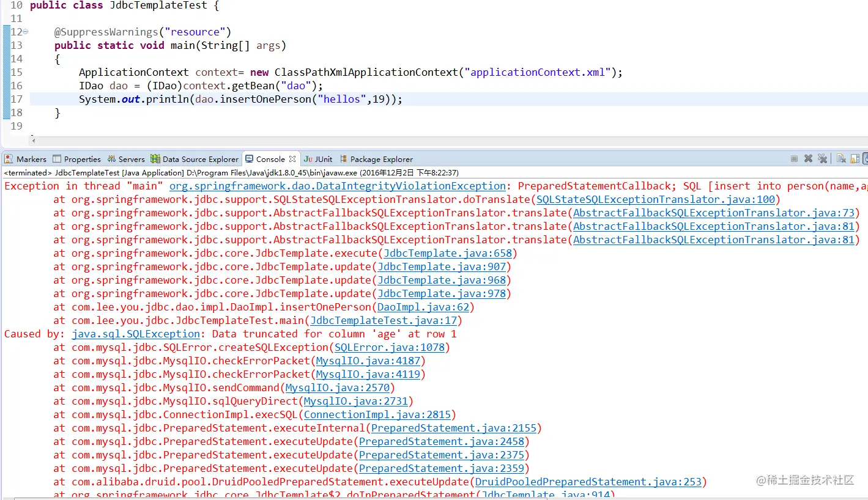Click the Clear Console icon

pyautogui.click(x=841, y=159)
